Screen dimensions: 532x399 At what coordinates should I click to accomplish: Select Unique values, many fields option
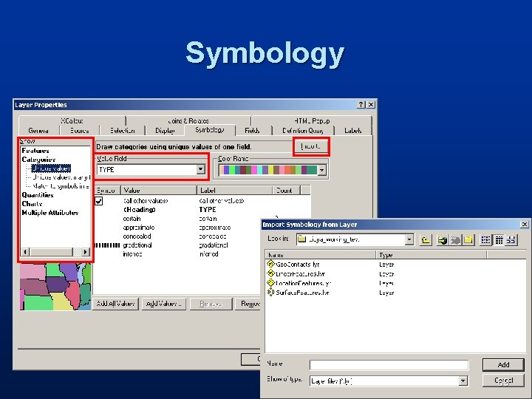click(x=61, y=177)
